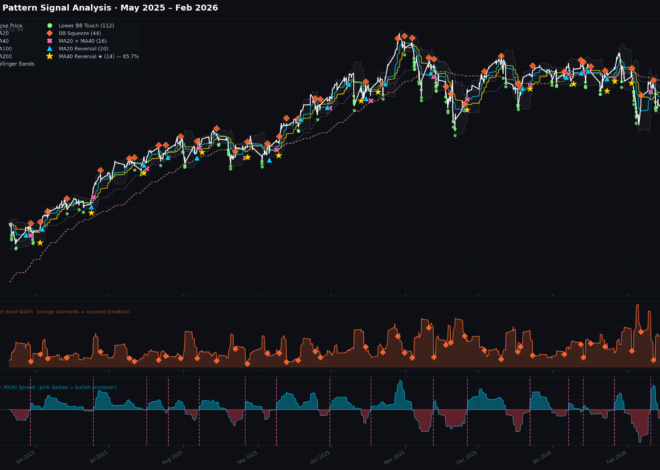Toggle the MA20 Reversal (20) legend entry
Viewport: 660px width, 470px height.
click(84, 48)
